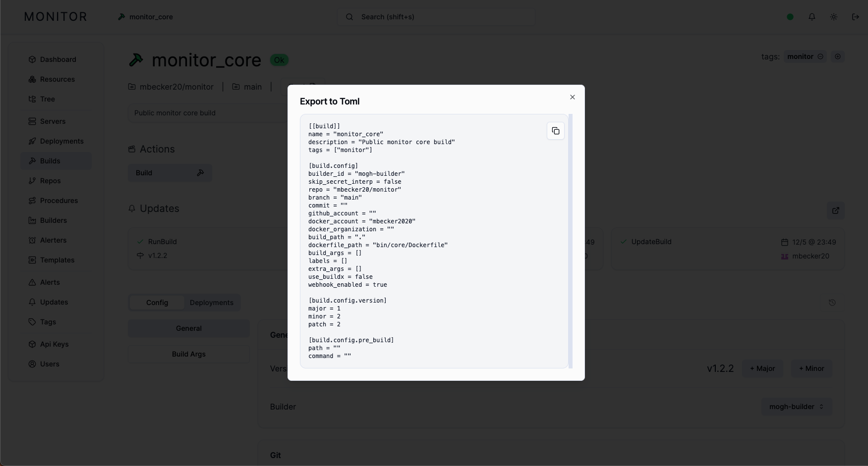Click the dialog's vertical scrollbar
Screen dimensions: 868x466
click(571, 241)
